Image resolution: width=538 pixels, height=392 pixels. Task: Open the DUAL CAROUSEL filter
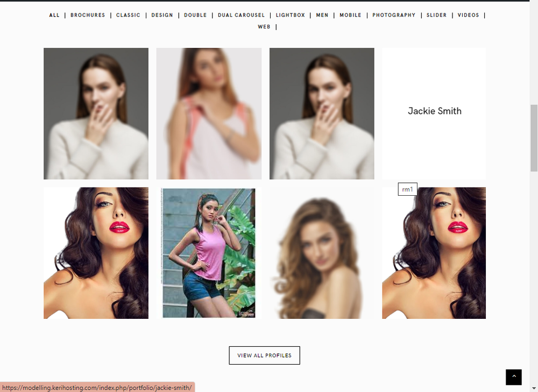click(x=241, y=15)
